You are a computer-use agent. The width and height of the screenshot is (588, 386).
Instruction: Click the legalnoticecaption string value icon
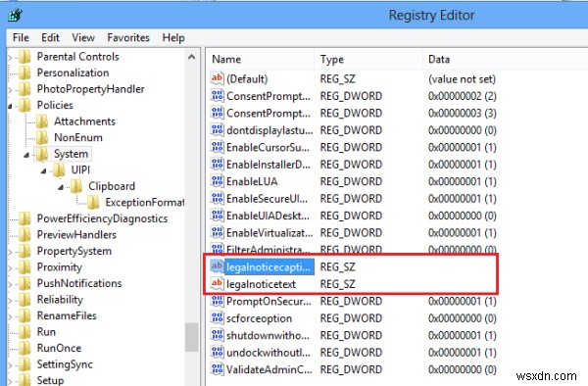(218, 266)
